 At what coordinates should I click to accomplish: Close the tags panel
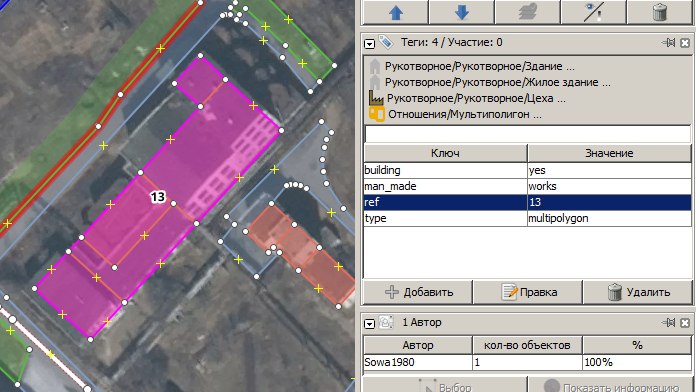point(685,43)
